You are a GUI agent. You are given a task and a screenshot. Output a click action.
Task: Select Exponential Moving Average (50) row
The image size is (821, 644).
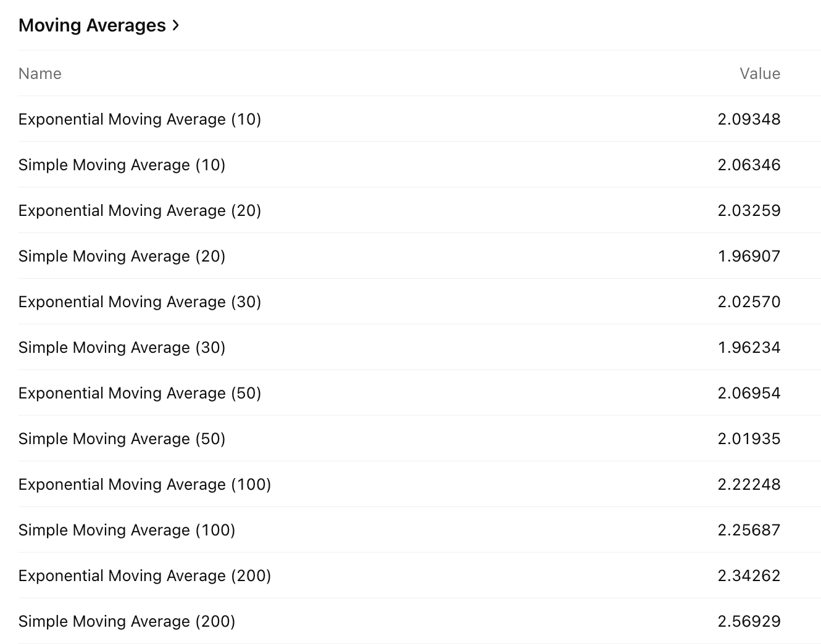pos(420,393)
